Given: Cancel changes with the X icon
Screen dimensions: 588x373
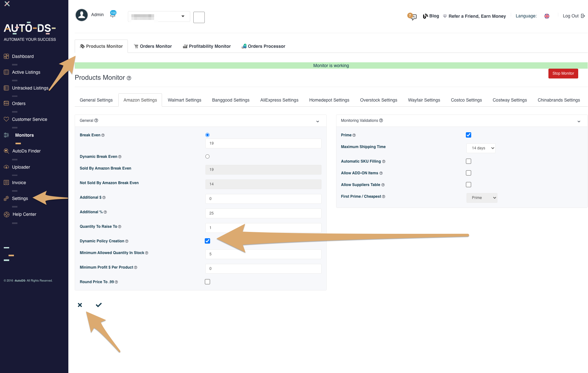Looking at the screenshot, I should (x=80, y=305).
